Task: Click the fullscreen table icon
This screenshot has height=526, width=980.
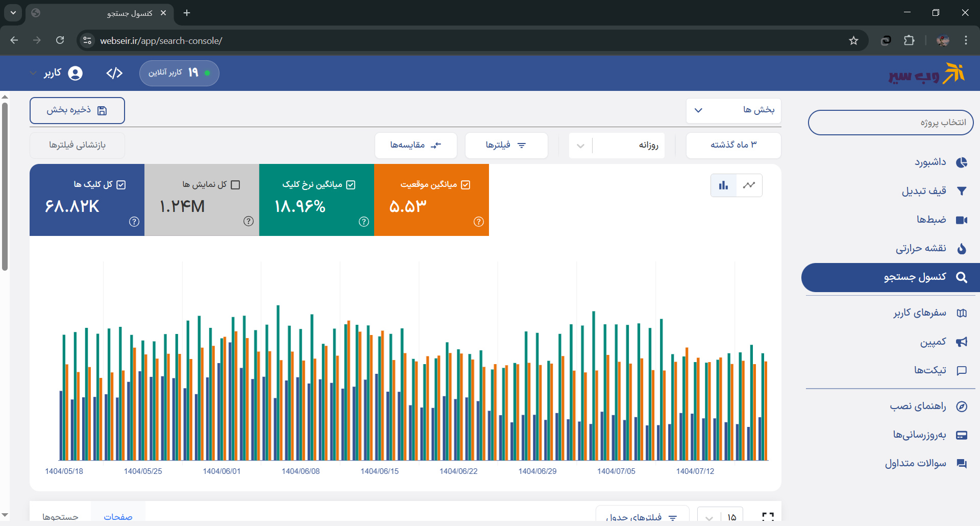Action: (767, 516)
